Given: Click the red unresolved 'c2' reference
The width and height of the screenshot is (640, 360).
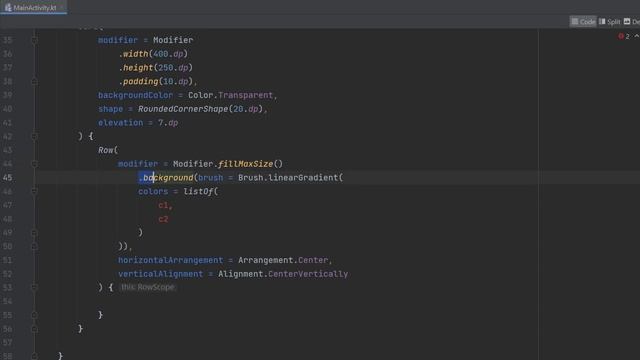Looking at the screenshot, I should (163, 219).
